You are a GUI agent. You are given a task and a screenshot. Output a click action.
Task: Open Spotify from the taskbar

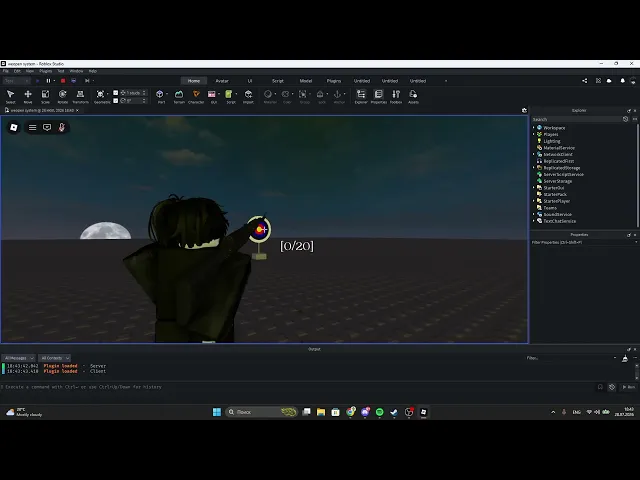tap(380, 412)
